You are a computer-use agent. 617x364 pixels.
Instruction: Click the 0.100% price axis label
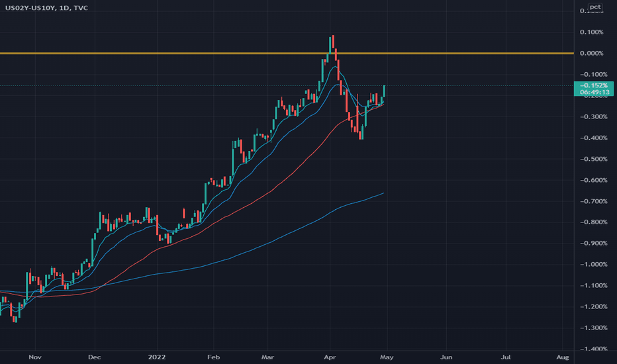(x=591, y=32)
